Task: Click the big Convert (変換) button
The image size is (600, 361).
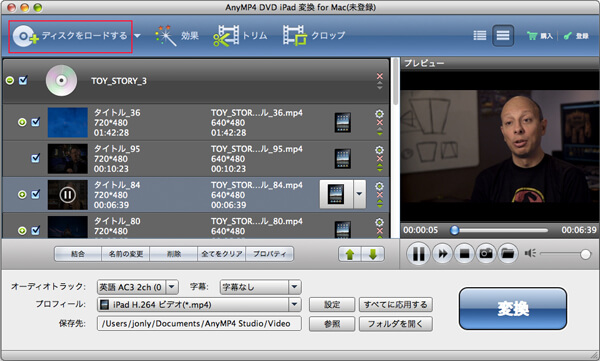Action: (513, 309)
